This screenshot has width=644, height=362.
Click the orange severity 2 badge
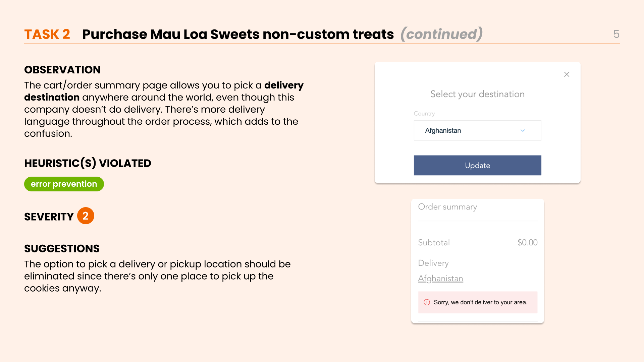tap(86, 216)
